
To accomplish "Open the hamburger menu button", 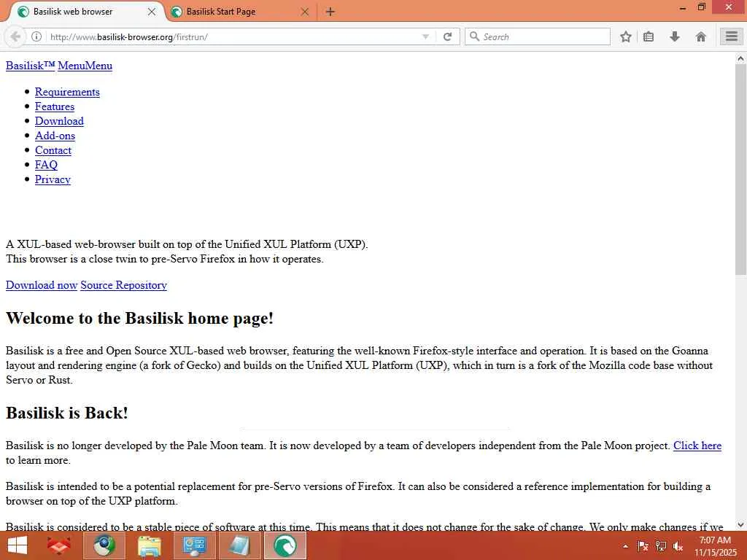I will pyautogui.click(x=731, y=36).
